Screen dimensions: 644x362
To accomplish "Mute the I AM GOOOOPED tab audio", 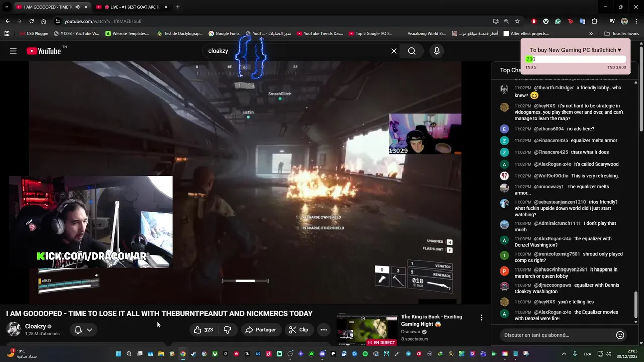I will coord(77,7).
